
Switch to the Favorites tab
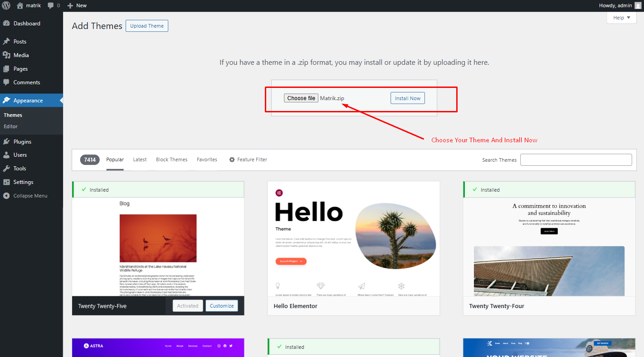tap(207, 159)
